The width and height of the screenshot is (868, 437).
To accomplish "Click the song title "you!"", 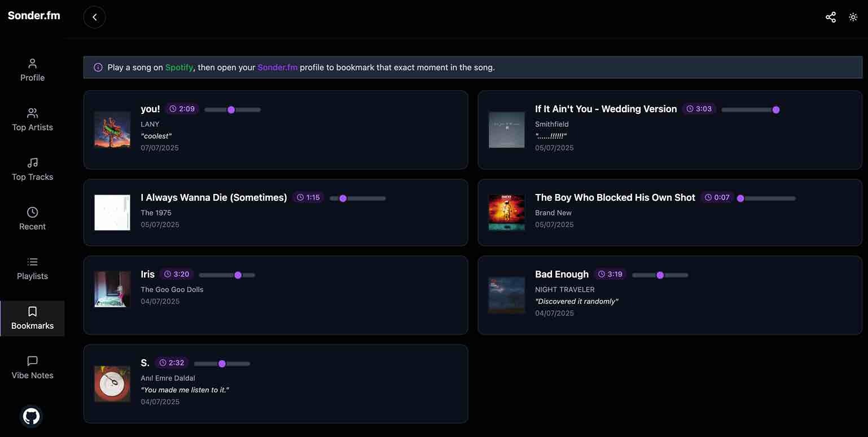I will (150, 109).
